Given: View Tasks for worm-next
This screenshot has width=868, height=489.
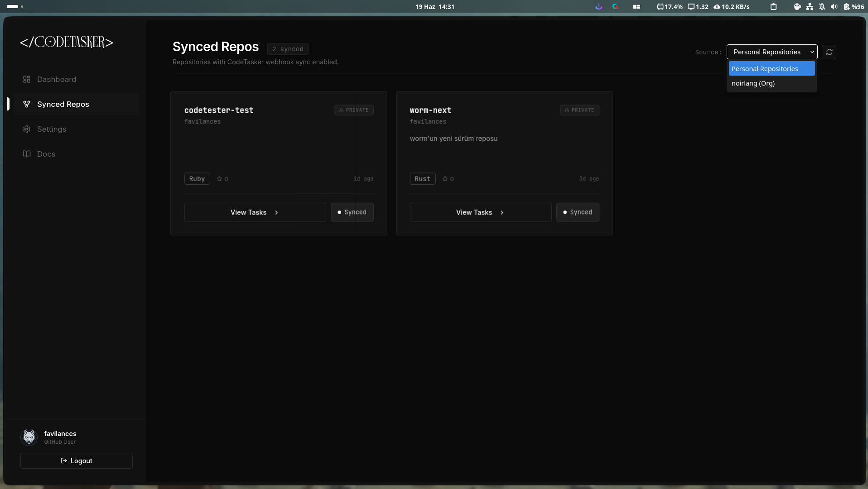Looking at the screenshot, I should point(481,212).
